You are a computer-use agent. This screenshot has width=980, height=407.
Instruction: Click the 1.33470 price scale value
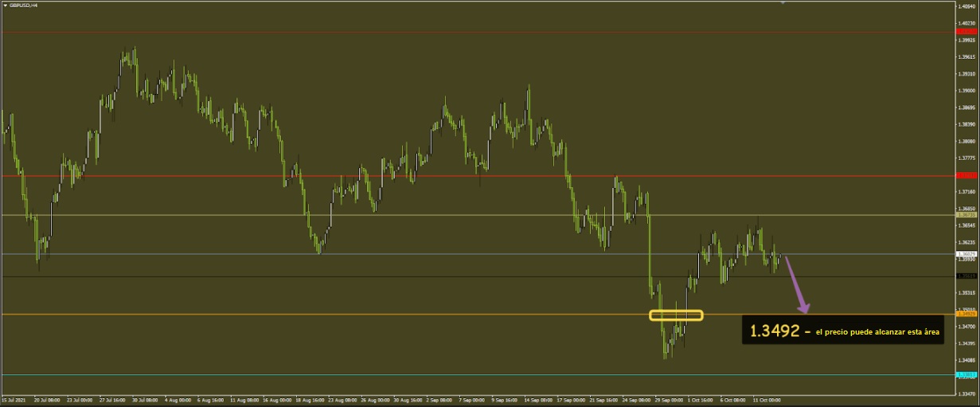(x=968, y=393)
